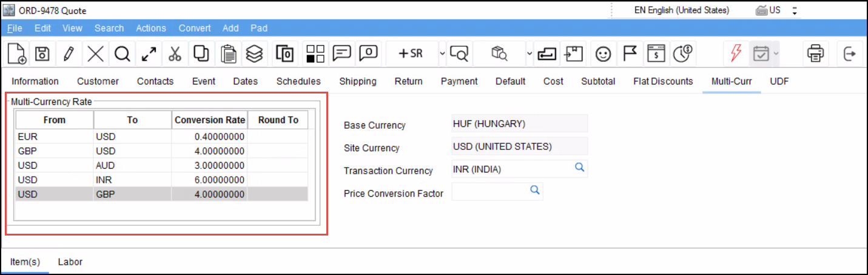Viewport: 868px width, 275px height.
Task: Switch to the Default tab
Action: 510,81
